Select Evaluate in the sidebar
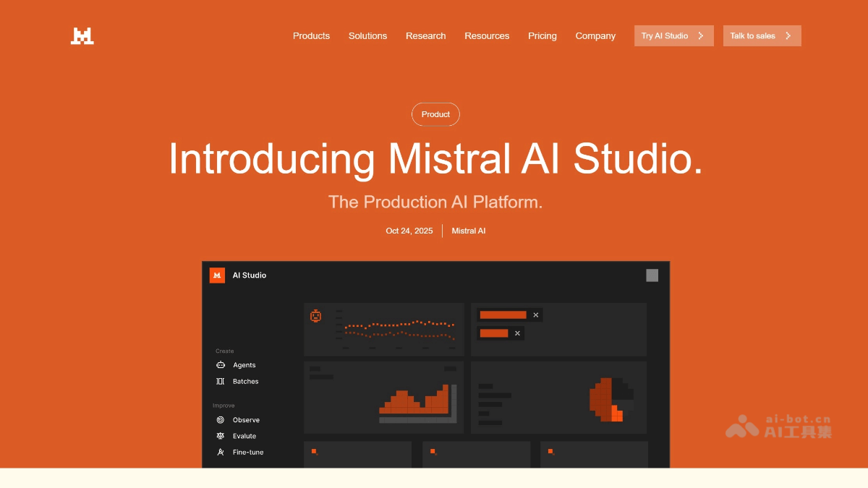 coord(243,435)
